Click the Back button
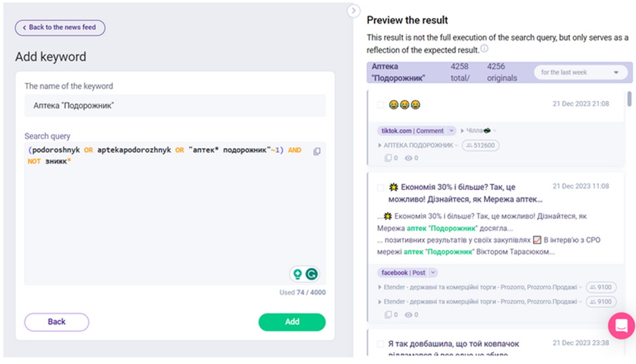Viewport: 636px width, 364px height. tap(57, 322)
